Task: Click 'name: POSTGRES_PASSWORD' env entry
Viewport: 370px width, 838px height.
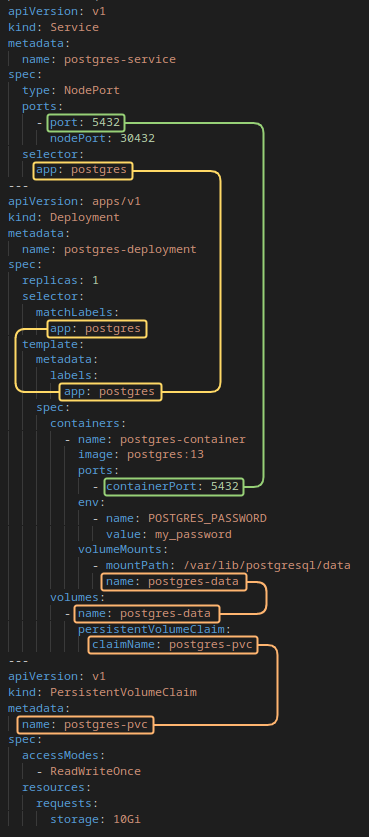Action: pos(186,518)
